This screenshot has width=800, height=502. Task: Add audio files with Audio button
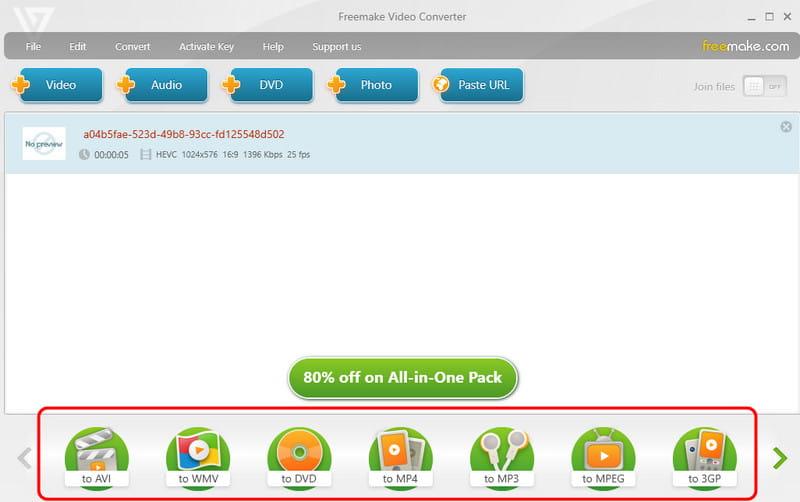click(x=163, y=85)
